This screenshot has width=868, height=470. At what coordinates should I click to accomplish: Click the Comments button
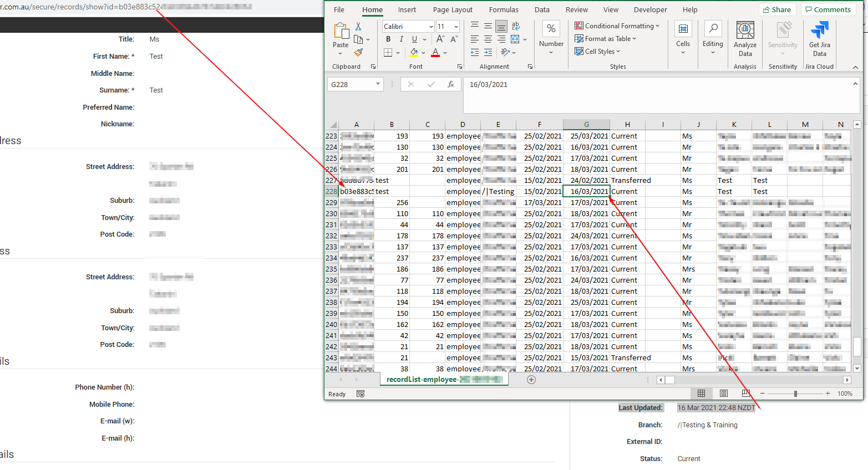pos(828,9)
